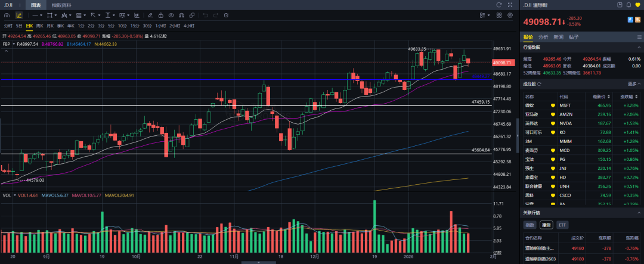Screen dimensions: 644x264
Task: Select the pencil drawing tool icon
Action: pyautogui.click(x=20, y=15)
